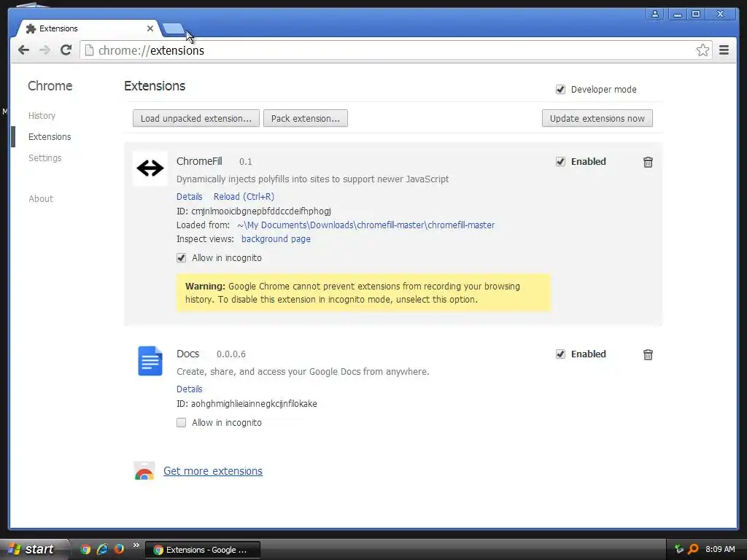
Task: Select Extensions in the sidebar
Action: point(50,136)
